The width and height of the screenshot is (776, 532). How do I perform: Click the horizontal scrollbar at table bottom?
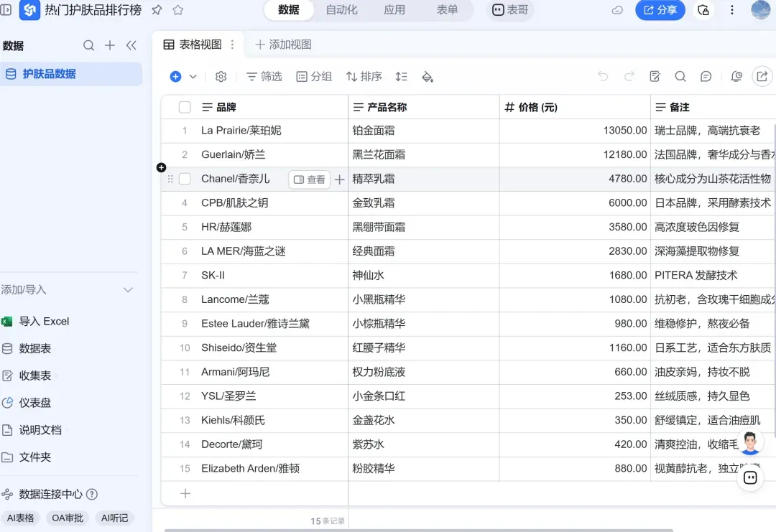coord(418,530)
